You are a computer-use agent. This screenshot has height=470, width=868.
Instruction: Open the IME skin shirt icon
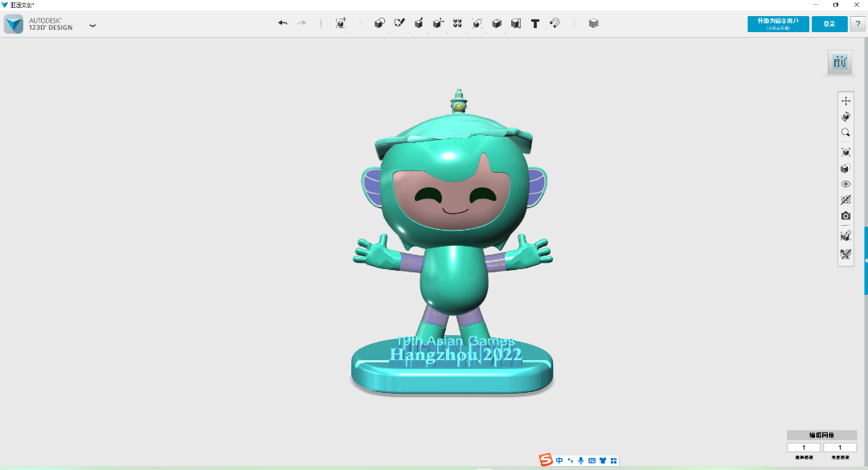[x=603, y=460]
